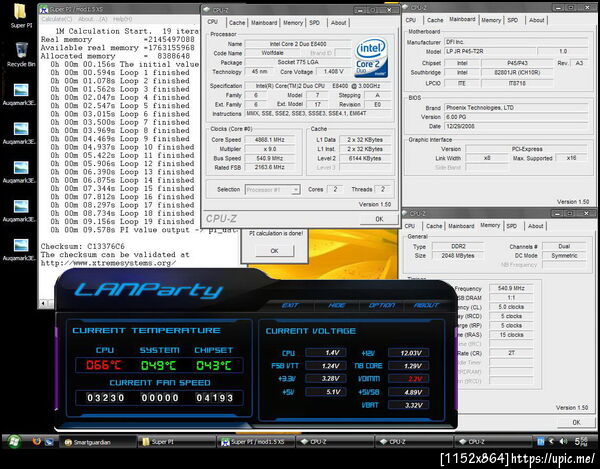
Task: Click VDIMM 2.2V red voltage value
Action: pos(408,379)
